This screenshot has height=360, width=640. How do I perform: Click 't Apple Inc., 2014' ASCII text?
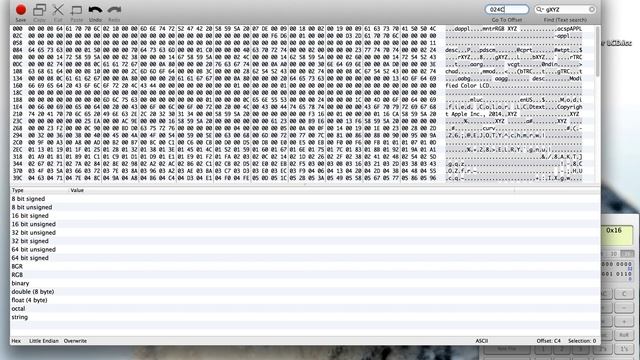click(476, 114)
